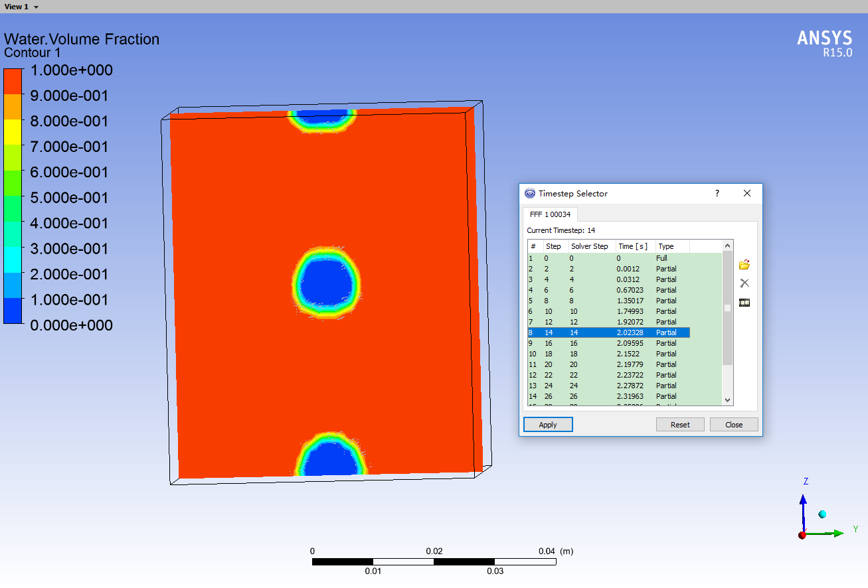The image size is (868, 588).
Task: Click the cyan sphere on the axis triad
Action: pos(822,514)
